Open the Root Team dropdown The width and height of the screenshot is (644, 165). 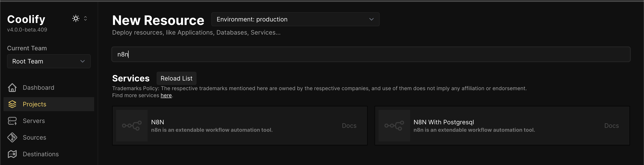pyautogui.click(x=49, y=61)
